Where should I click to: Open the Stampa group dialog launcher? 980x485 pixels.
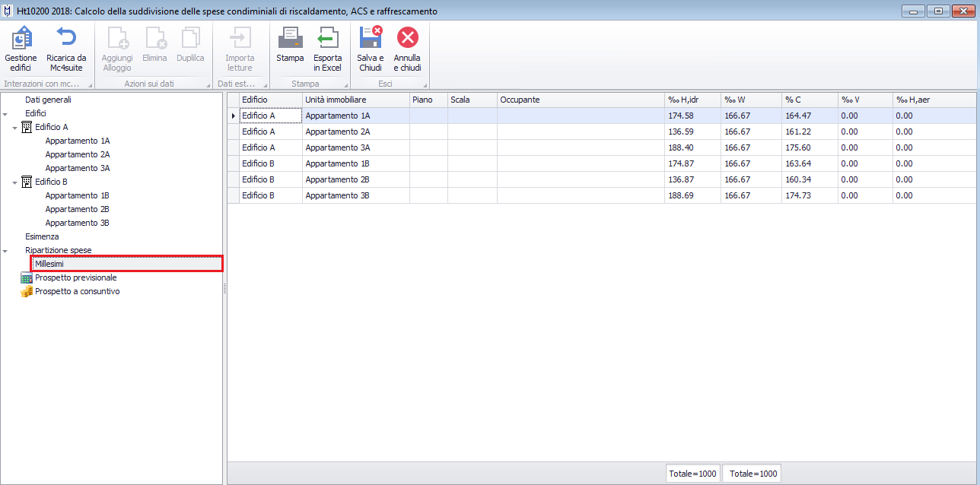click(345, 84)
